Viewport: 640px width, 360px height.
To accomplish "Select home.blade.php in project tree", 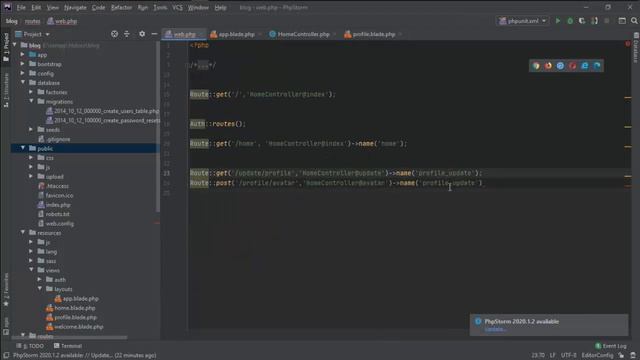I will point(74,308).
